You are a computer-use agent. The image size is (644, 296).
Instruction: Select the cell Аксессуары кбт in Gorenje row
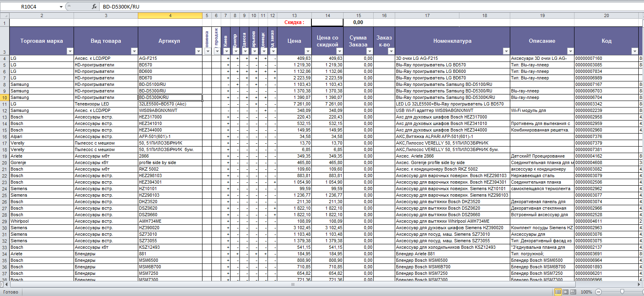click(x=106, y=163)
